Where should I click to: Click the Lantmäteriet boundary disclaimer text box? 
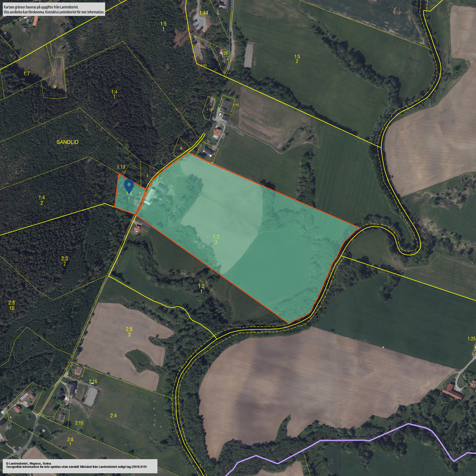pyautogui.click(x=53, y=9)
